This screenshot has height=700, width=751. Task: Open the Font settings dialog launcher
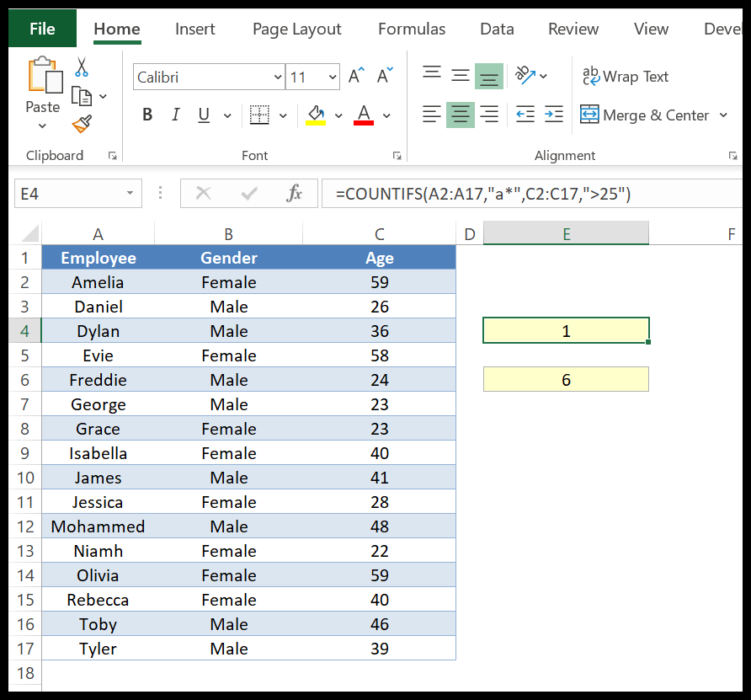pos(397,155)
